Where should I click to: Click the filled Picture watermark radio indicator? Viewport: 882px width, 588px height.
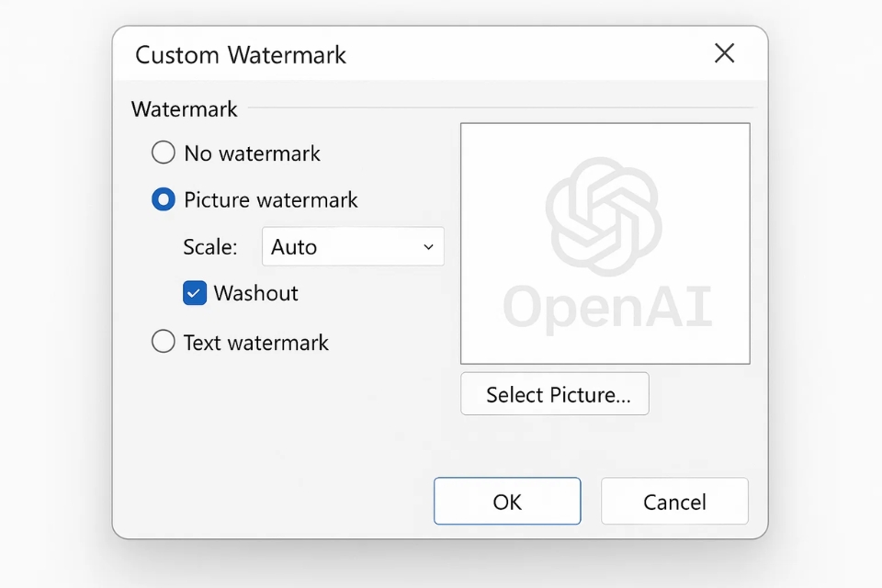pyautogui.click(x=163, y=199)
